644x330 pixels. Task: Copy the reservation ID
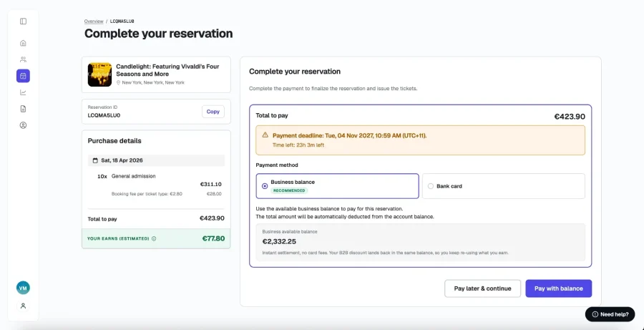[x=213, y=112]
